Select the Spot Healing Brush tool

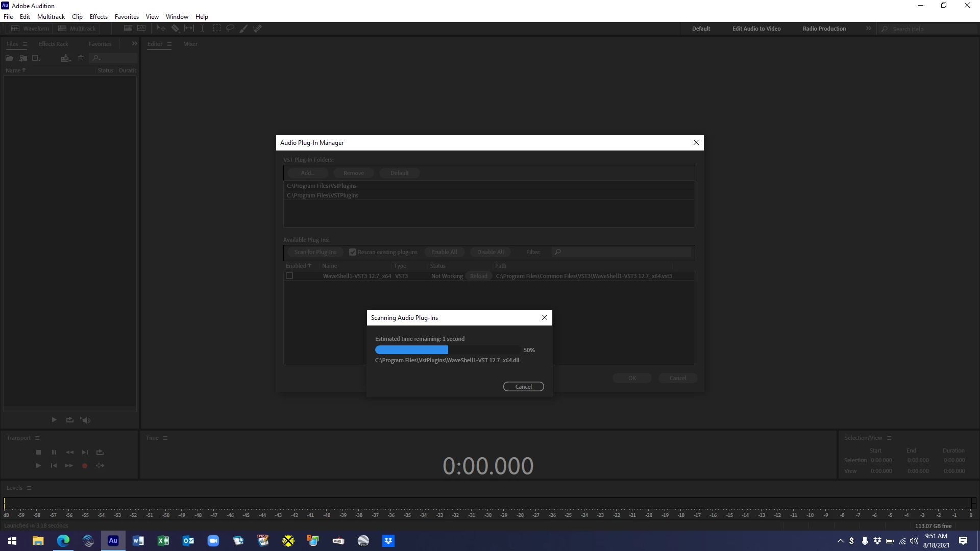[x=258, y=29]
